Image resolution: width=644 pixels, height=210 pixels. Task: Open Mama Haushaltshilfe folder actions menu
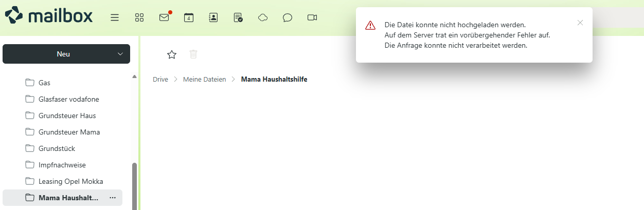pos(113,198)
